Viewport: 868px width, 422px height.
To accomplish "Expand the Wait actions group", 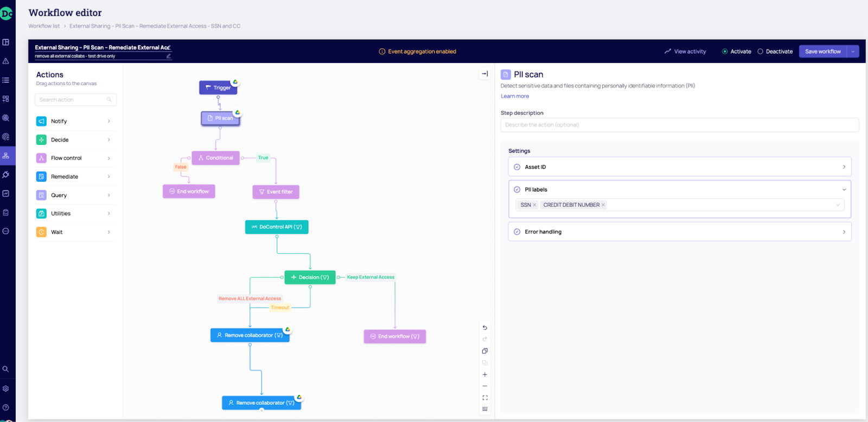I will 109,232.
